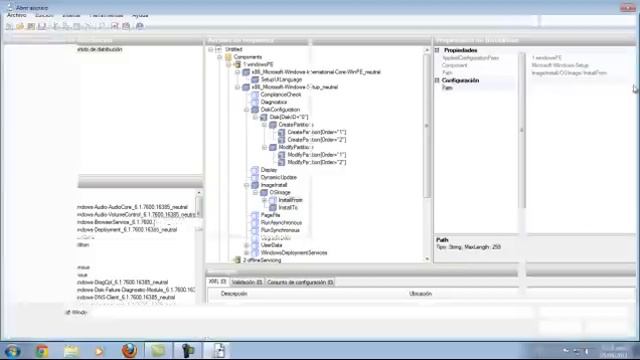Click the component list scroll-up arrow
Image resolution: width=640 pixels, height=360 pixels.
[x=199, y=193]
